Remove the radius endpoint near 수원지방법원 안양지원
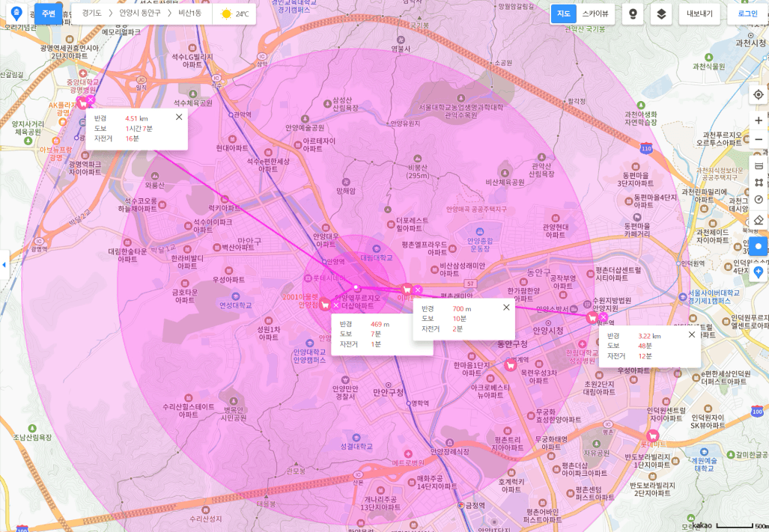This screenshot has width=769, height=532. tap(604, 317)
